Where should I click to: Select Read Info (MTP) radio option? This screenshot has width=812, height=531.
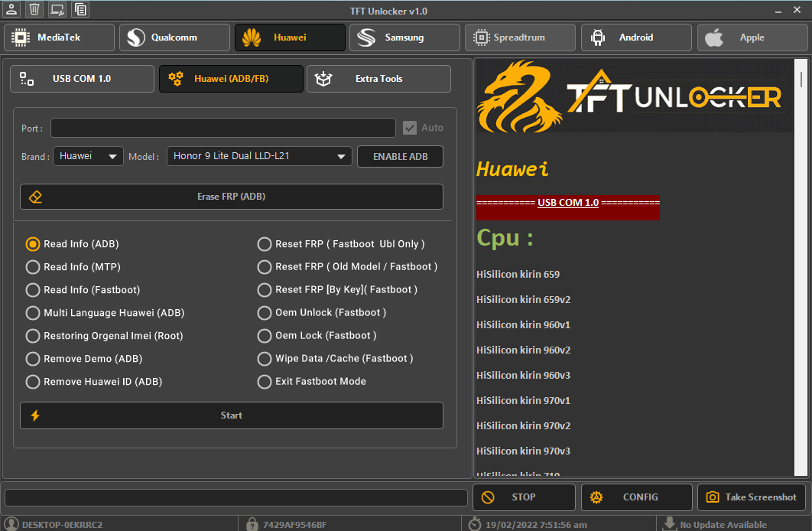tap(33, 267)
